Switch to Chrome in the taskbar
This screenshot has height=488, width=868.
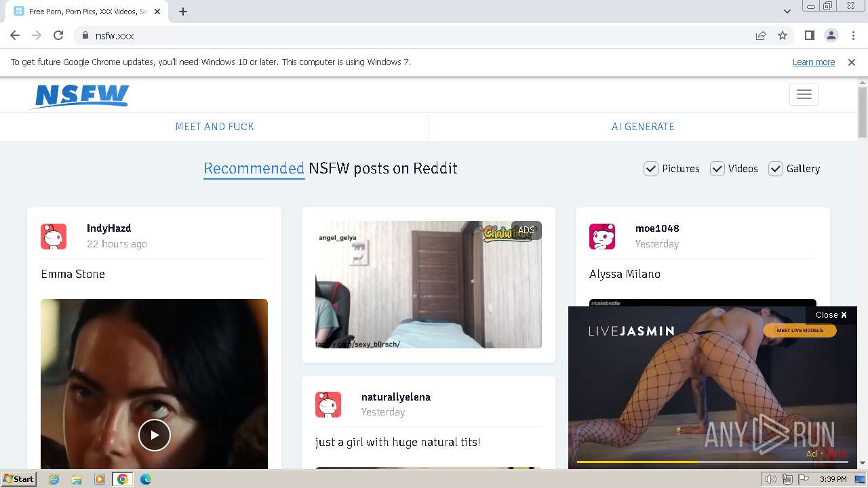pyautogui.click(x=122, y=479)
